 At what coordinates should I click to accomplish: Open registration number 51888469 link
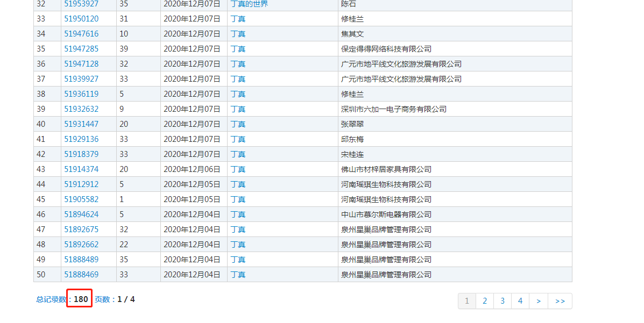(x=81, y=275)
